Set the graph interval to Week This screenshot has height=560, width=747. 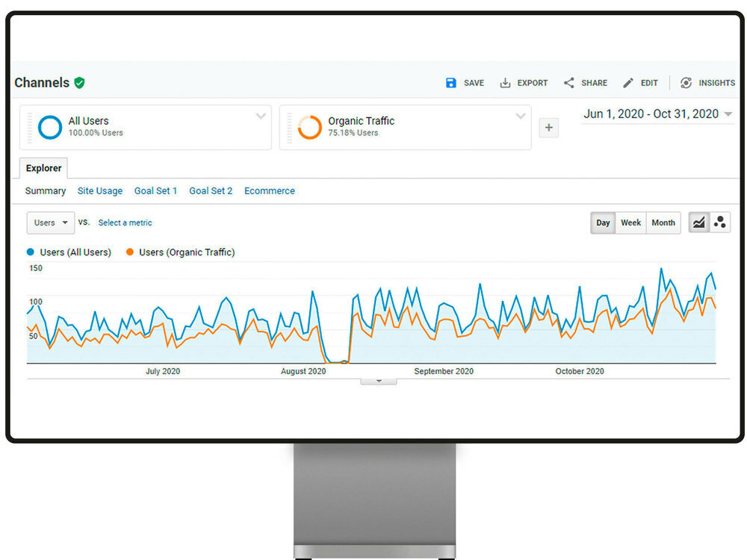(630, 223)
